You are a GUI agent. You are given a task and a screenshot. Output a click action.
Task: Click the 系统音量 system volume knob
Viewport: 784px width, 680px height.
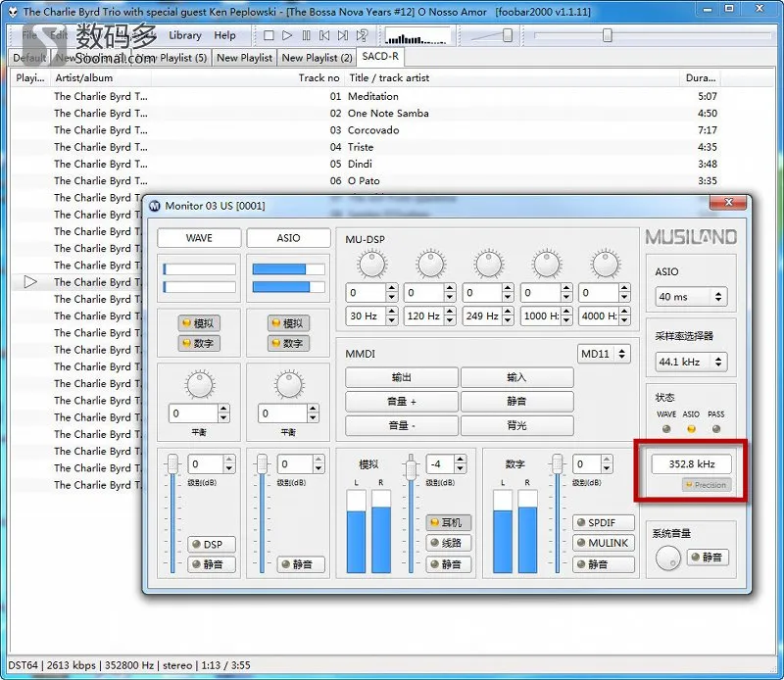pos(668,558)
